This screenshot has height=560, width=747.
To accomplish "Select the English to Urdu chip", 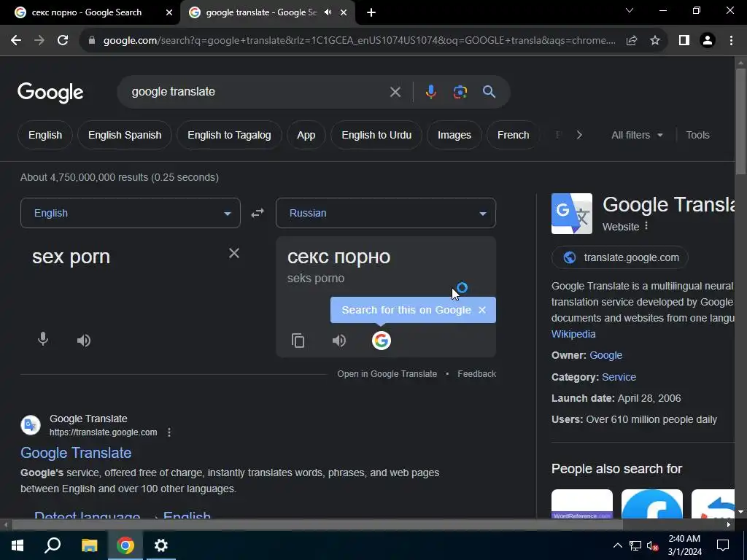I will click(x=376, y=135).
